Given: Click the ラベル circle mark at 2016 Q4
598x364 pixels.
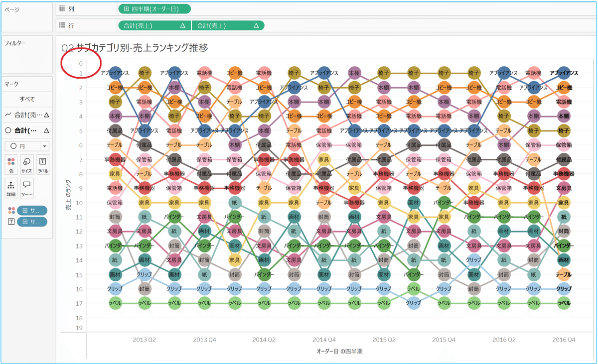Looking at the screenshot, I should pyautogui.click(x=564, y=303).
